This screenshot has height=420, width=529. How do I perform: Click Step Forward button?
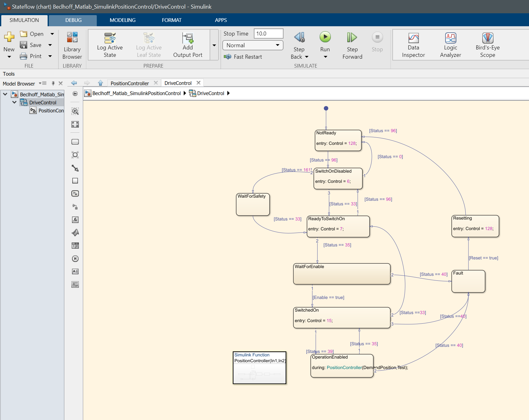[x=352, y=45]
